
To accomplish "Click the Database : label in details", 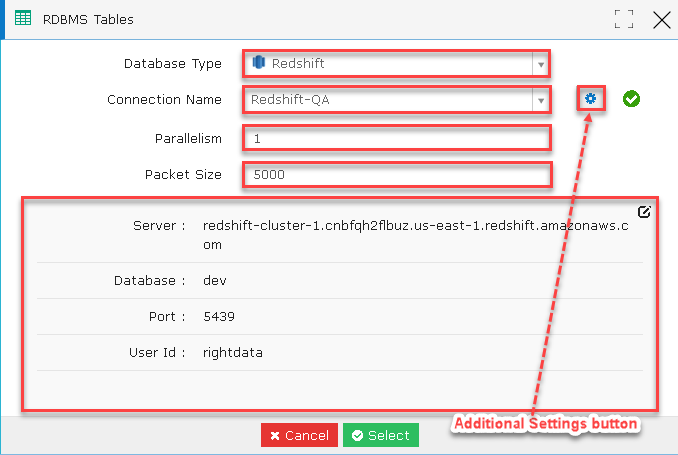I will (150, 281).
